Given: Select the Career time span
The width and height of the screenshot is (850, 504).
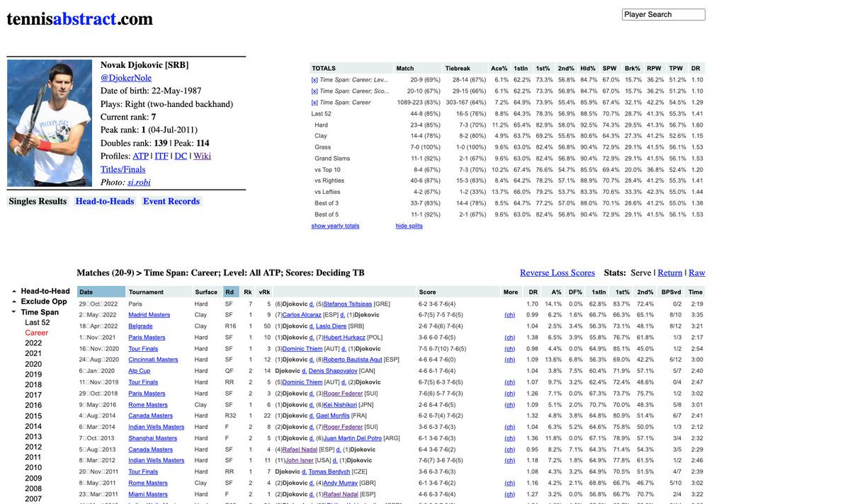Looking at the screenshot, I should coord(37,333).
